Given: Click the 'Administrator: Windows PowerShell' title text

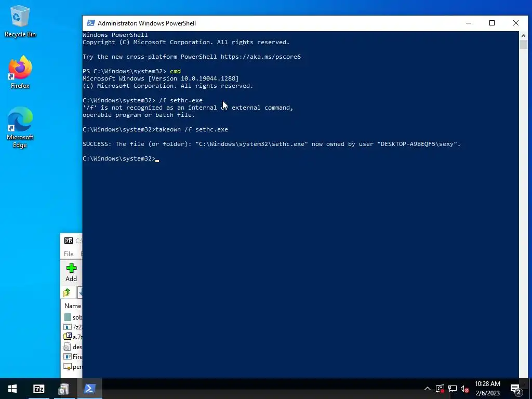Looking at the screenshot, I should click(147, 23).
